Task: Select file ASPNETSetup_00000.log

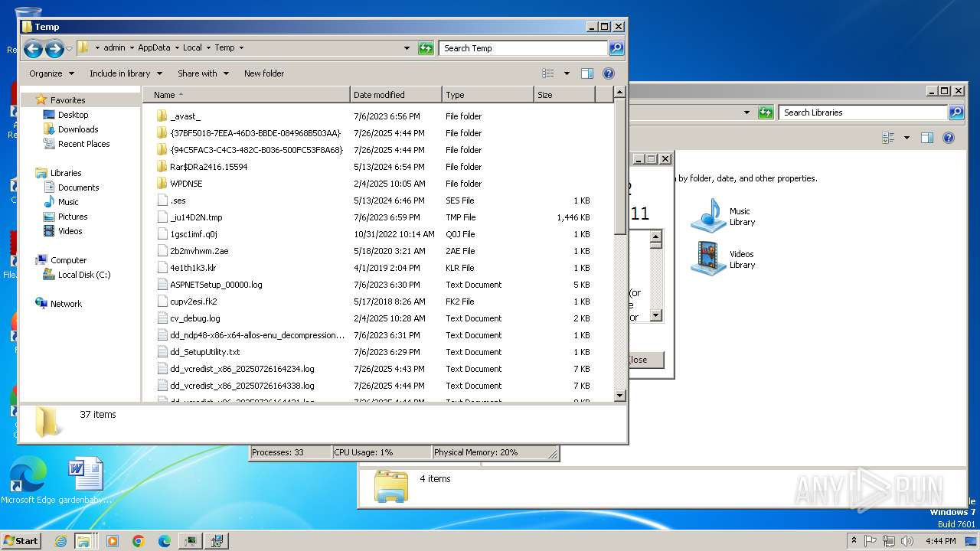Action: 216,285
